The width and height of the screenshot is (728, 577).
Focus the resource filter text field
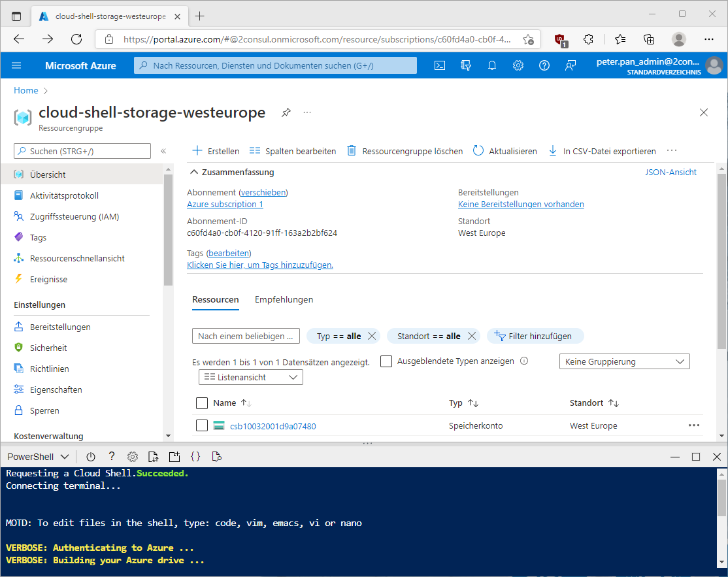click(246, 336)
